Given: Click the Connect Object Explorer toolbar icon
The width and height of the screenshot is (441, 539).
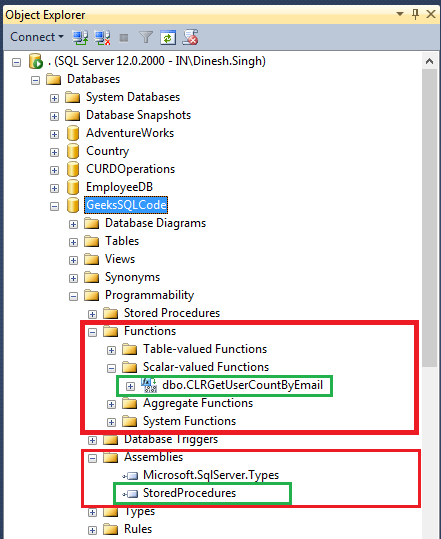Looking at the screenshot, I should pyautogui.click(x=80, y=37).
